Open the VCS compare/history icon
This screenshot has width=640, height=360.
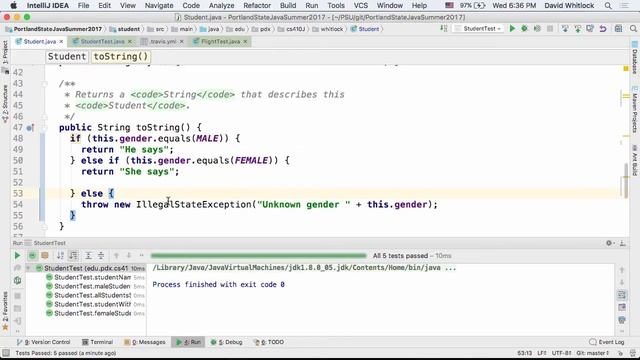pyautogui.click(x=590, y=29)
